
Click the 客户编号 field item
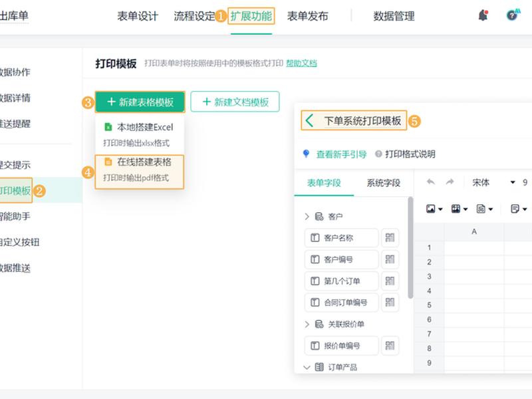[341, 259]
